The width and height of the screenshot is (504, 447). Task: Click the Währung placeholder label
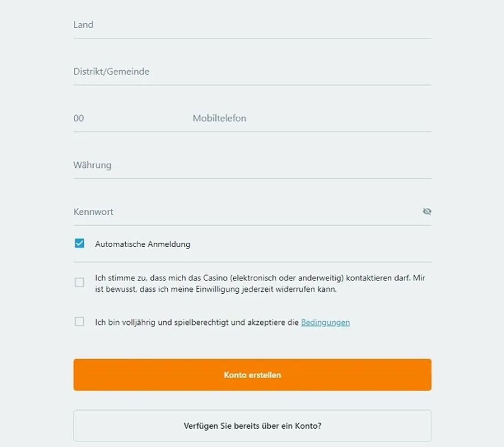tap(92, 165)
